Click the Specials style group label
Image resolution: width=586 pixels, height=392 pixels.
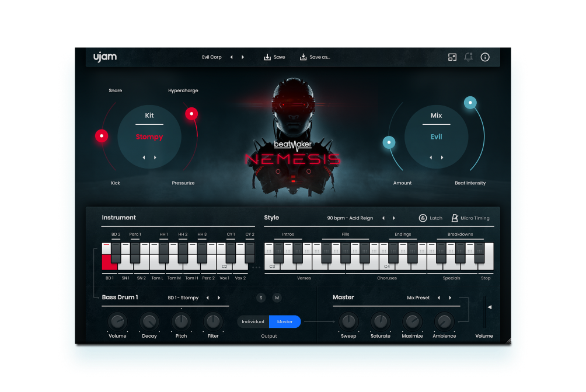coord(451,278)
